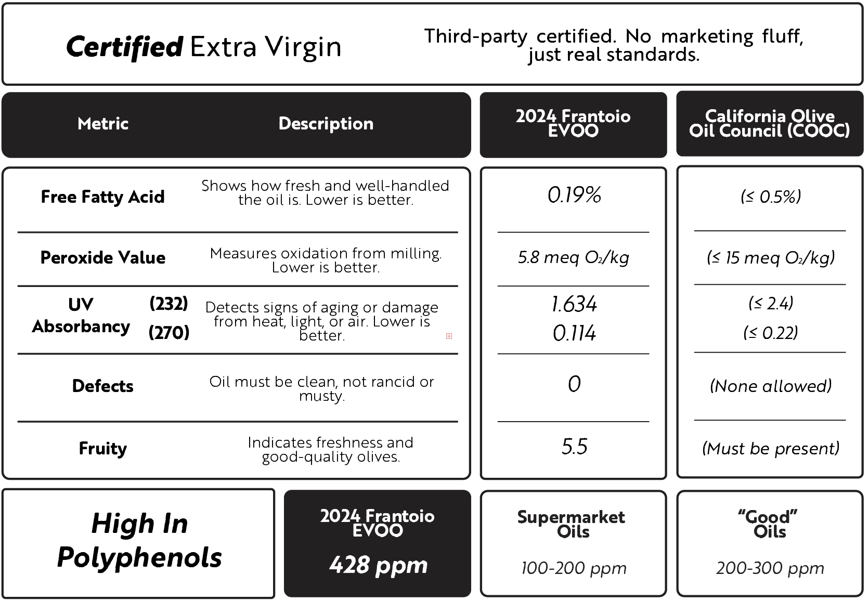Click the Metric column header
Screen dimensions: 868x601
[x=103, y=124]
